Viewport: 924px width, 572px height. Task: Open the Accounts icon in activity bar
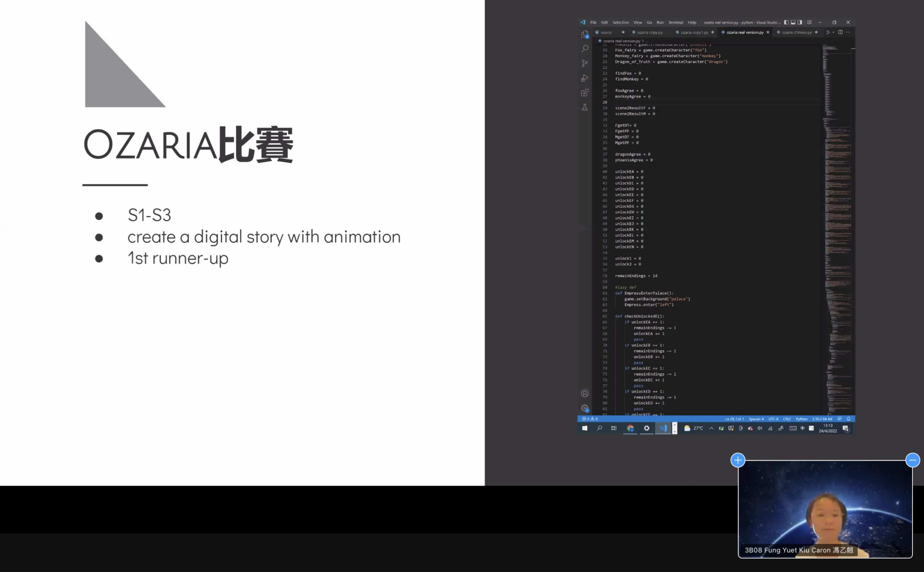585,393
